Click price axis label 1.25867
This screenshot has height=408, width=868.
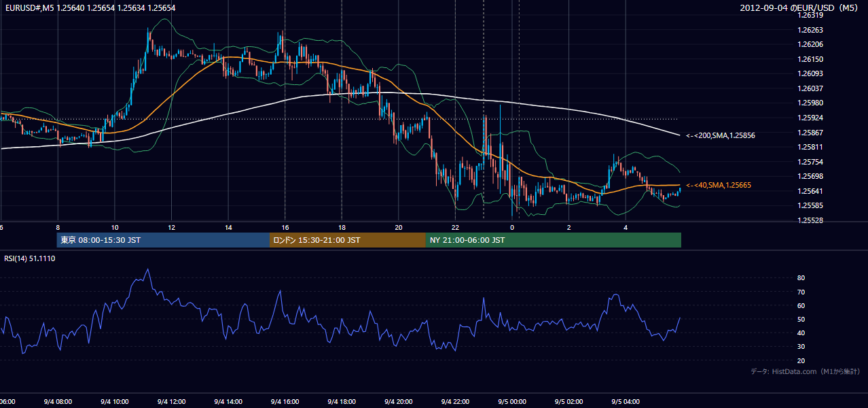pos(811,133)
